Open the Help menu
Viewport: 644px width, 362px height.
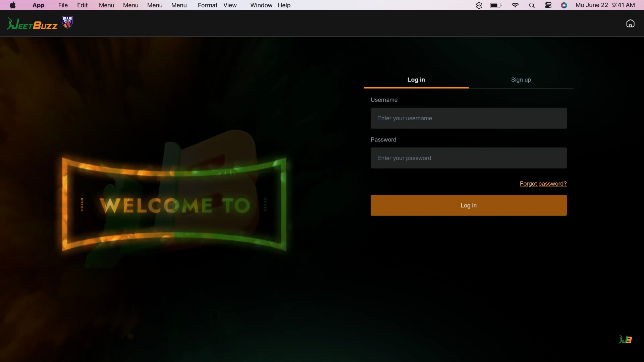(284, 5)
